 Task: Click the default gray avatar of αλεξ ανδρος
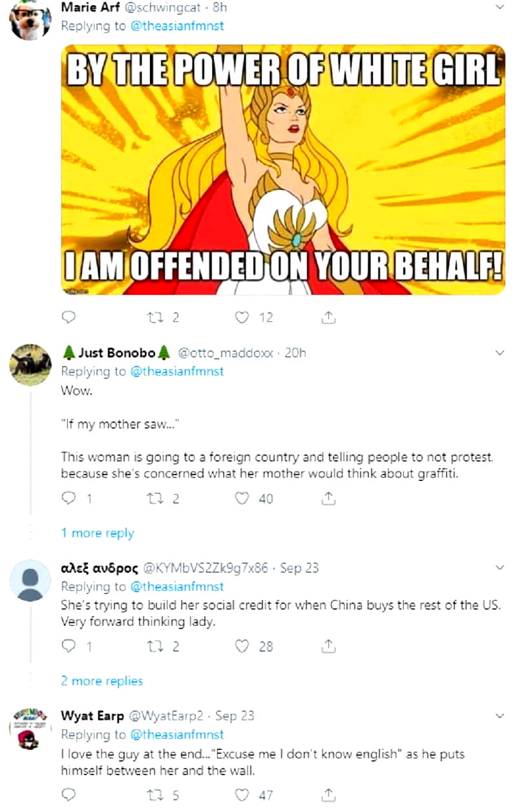[30, 580]
